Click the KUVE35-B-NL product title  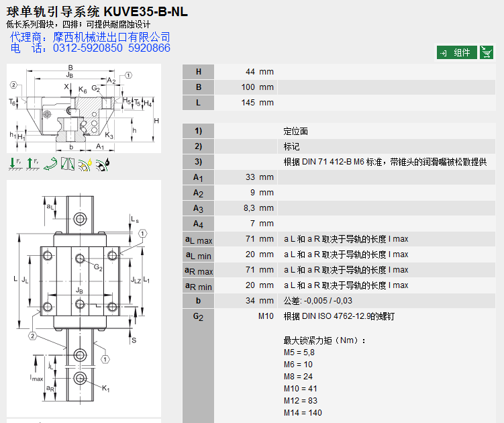98,12
